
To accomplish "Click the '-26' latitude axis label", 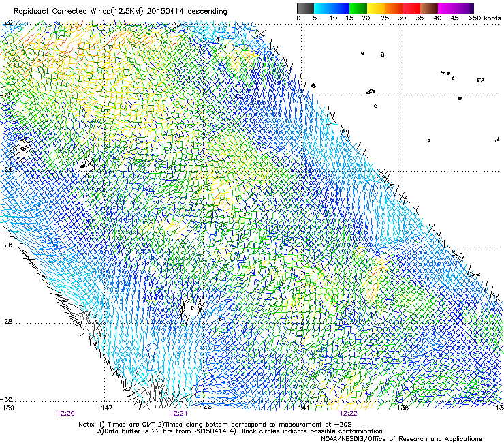I will click(x=7, y=245).
